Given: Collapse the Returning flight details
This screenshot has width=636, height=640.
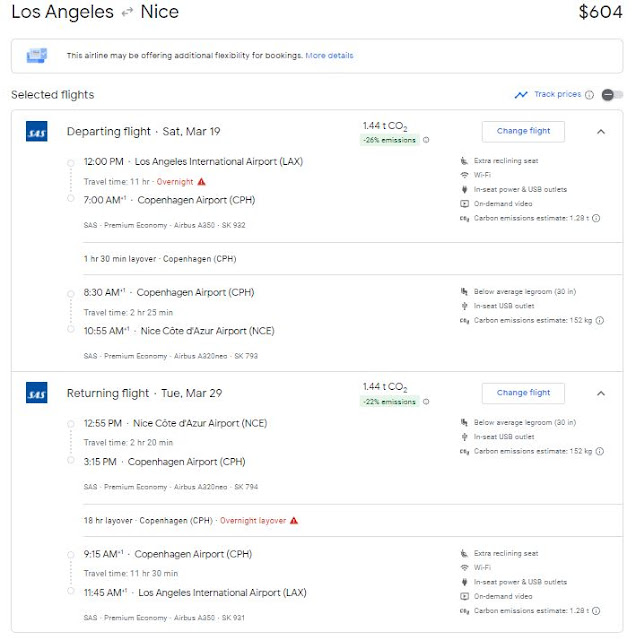Looking at the screenshot, I should [x=600, y=393].
